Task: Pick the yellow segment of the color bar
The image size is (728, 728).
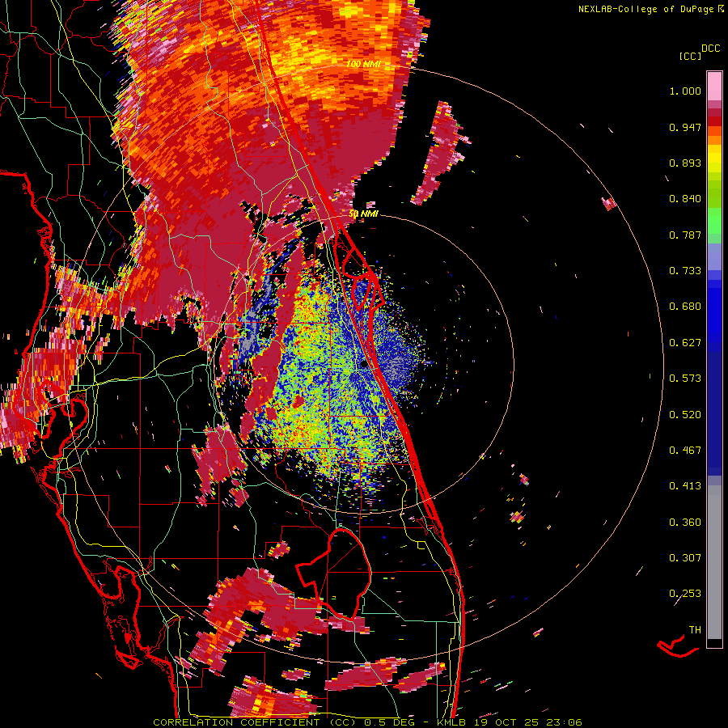Action: pyautogui.click(x=714, y=159)
